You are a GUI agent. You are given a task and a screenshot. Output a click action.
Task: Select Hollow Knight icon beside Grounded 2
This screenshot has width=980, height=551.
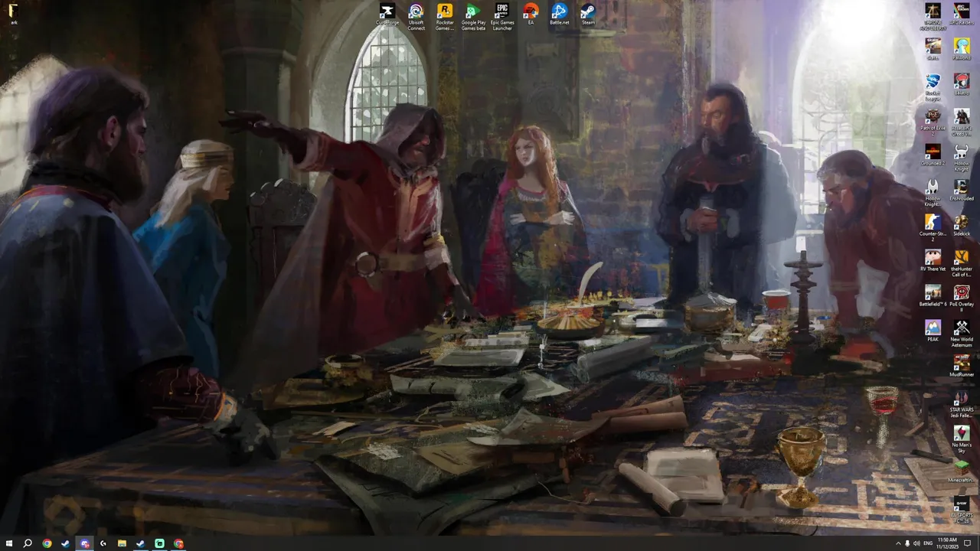click(x=962, y=157)
